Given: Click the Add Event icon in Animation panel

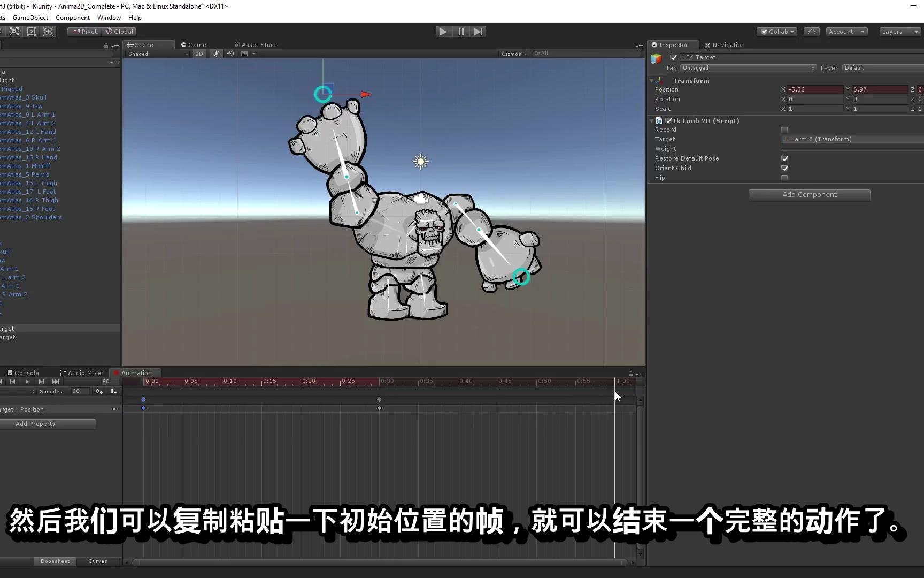Looking at the screenshot, I should click(113, 391).
